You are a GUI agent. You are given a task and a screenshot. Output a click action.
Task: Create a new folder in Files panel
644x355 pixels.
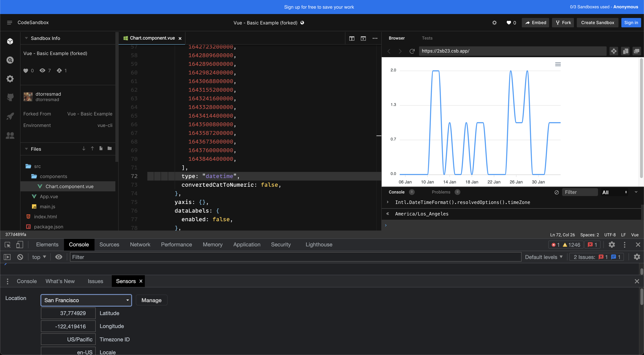point(109,148)
